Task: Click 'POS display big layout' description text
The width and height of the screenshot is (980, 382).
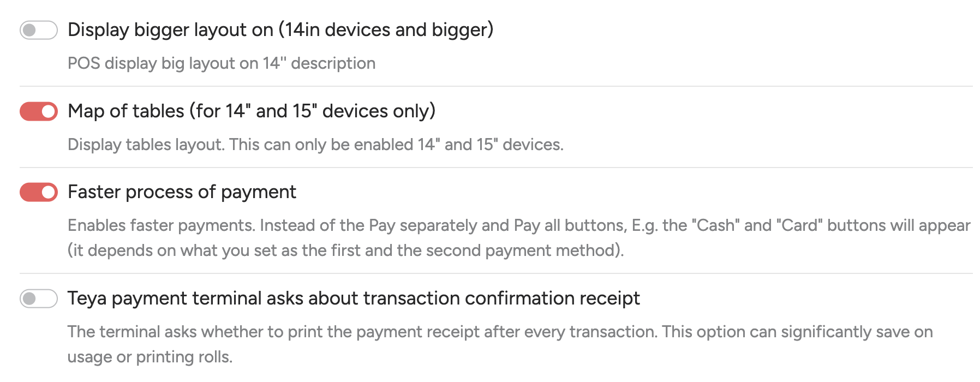Action: coord(221,63)
